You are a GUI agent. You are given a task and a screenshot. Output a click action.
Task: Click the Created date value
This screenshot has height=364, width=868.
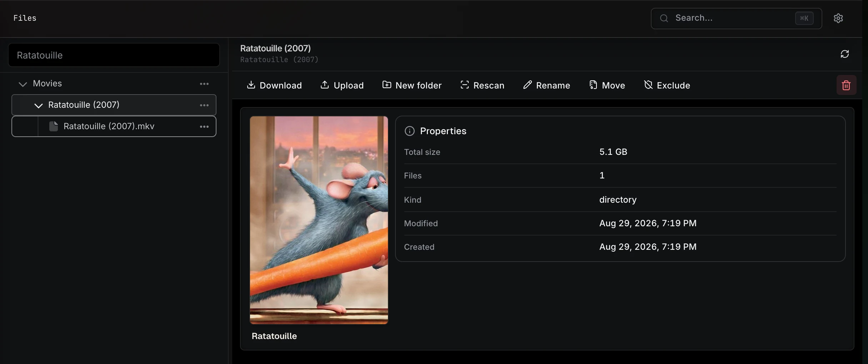[x=648, y=247]
